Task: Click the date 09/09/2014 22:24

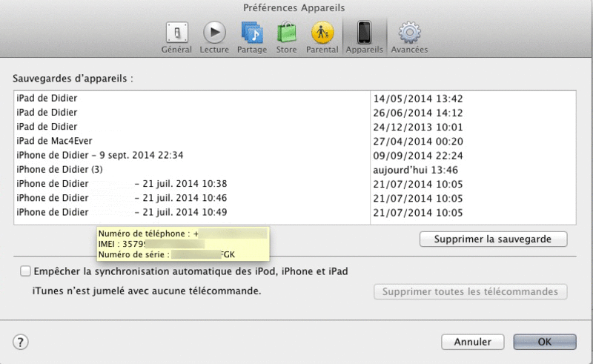Action: [x=418, y=156]
